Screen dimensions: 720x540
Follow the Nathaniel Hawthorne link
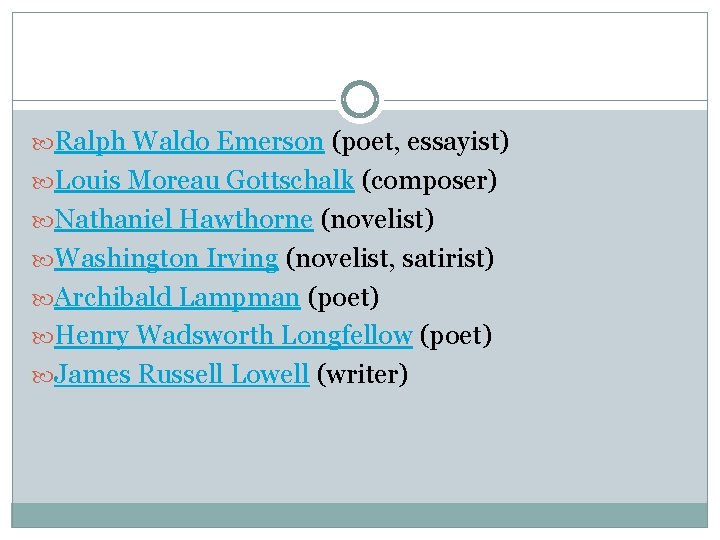point(183,220)
